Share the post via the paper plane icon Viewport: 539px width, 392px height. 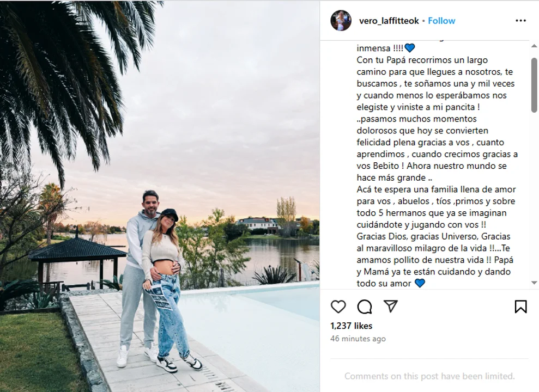coord(391,306)
